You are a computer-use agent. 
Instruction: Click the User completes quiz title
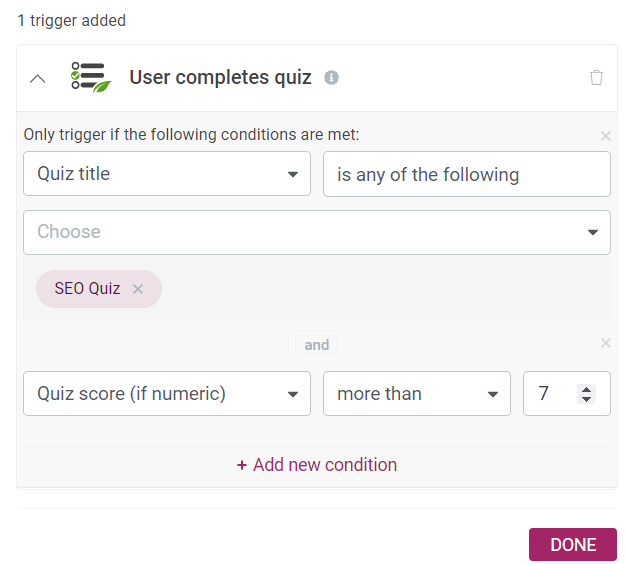pos(220,78)
